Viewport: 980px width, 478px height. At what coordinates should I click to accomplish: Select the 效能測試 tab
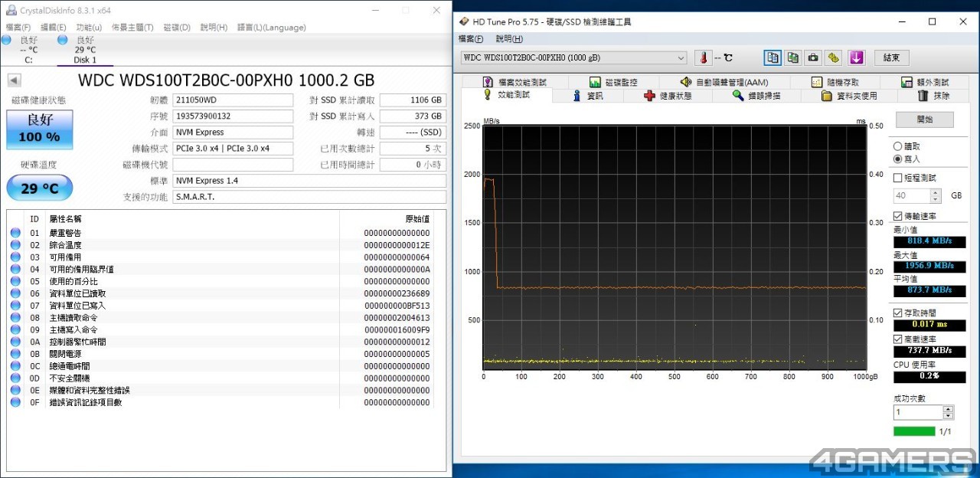[506, 94]
